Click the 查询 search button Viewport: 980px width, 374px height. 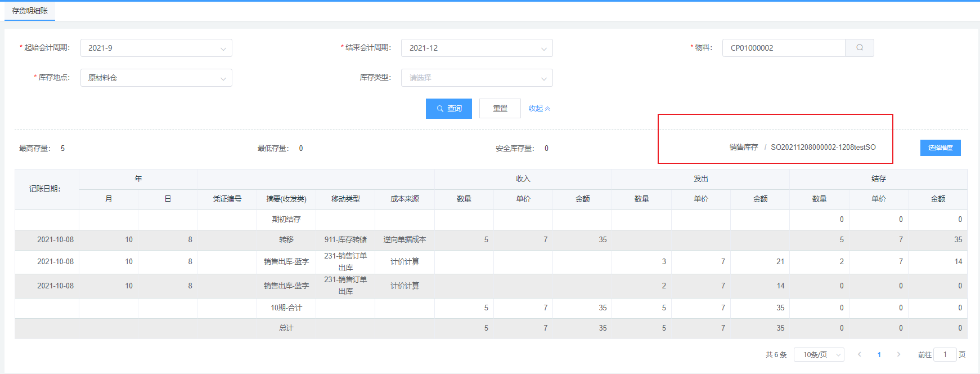(x=448, y=109)
